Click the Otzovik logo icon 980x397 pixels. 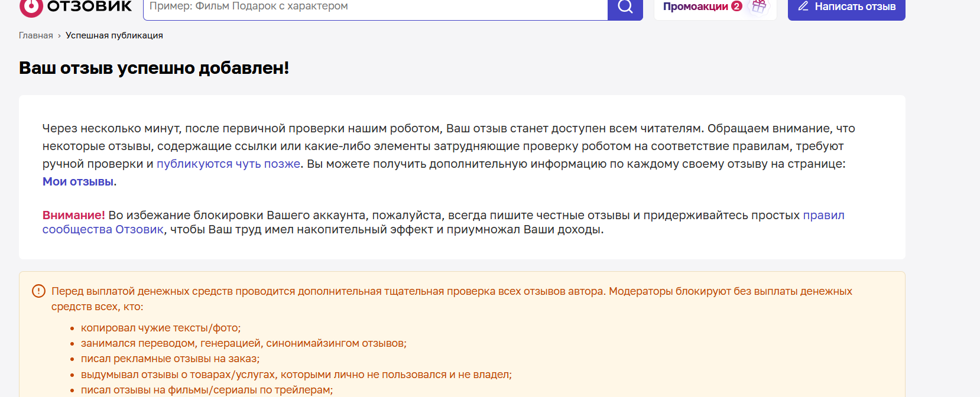(x=31, y=7)
